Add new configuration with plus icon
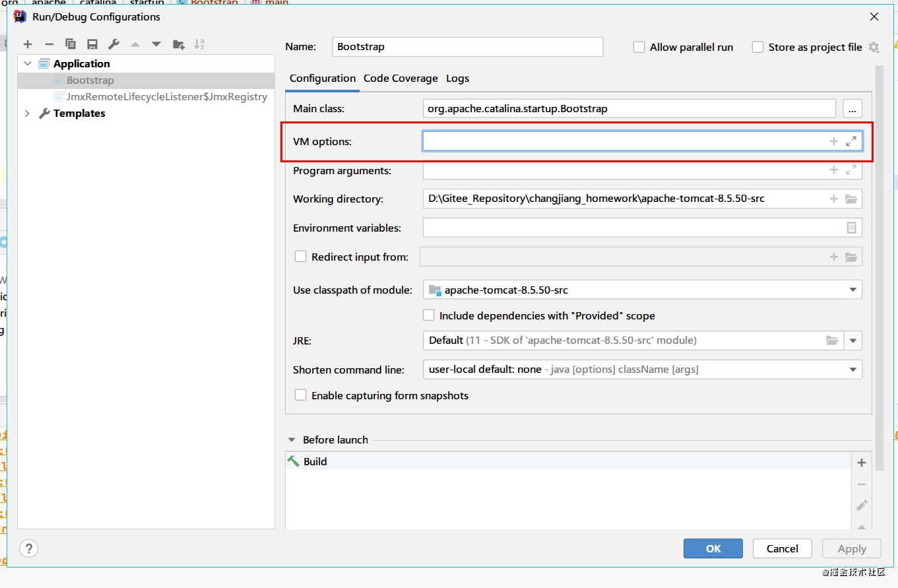Viewport: 898px width, 588px height. pos(28,44)
